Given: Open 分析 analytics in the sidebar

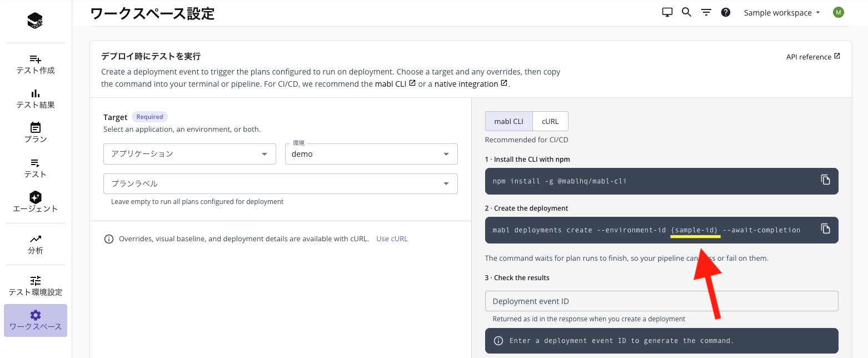Looking at the screenshot, I should [36, 244].
